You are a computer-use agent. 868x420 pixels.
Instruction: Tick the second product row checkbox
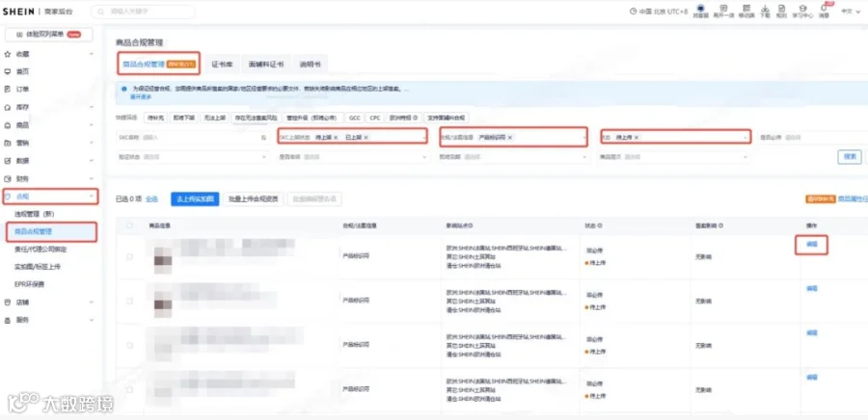(x=129, y=302)
